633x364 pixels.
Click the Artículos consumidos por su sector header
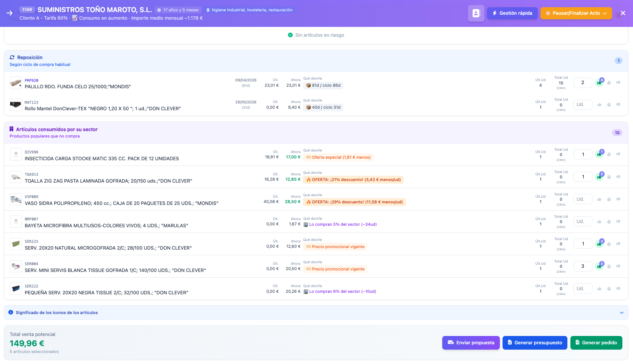click(x=316, y=133)
